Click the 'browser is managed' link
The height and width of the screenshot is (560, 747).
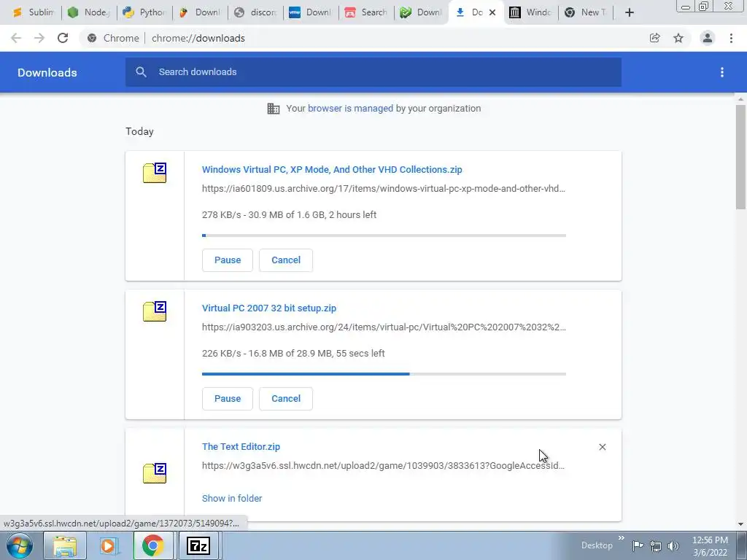coord(351,108)
